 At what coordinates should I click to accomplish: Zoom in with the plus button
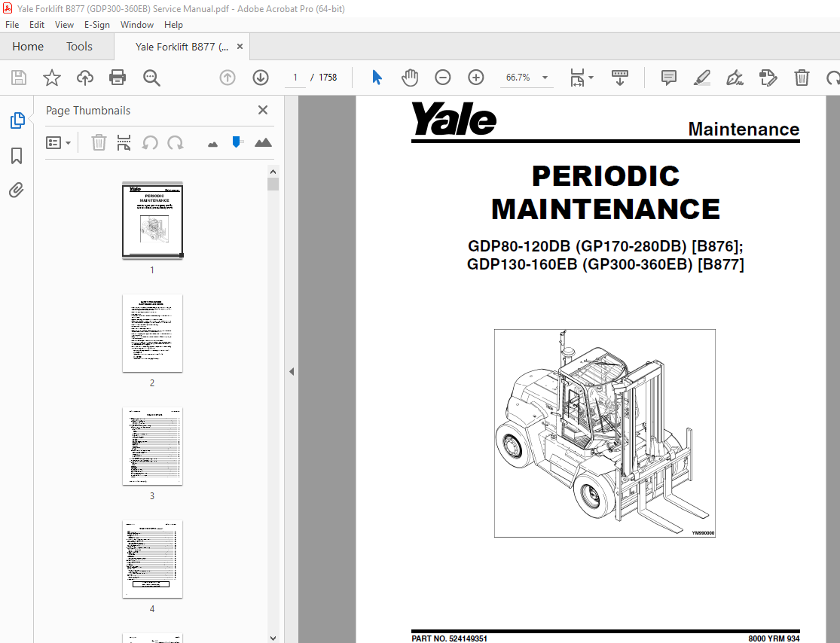pos(475,78)
